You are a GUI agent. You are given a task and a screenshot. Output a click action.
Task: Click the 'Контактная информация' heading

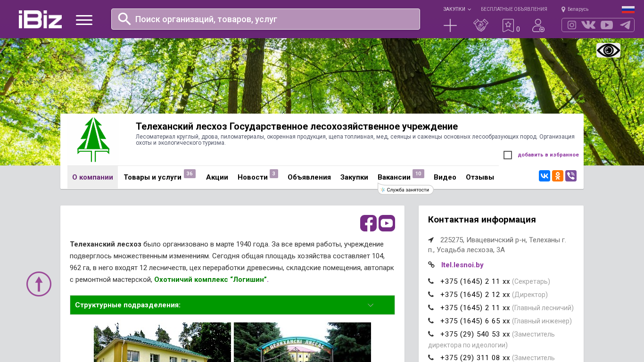(482, 220)
